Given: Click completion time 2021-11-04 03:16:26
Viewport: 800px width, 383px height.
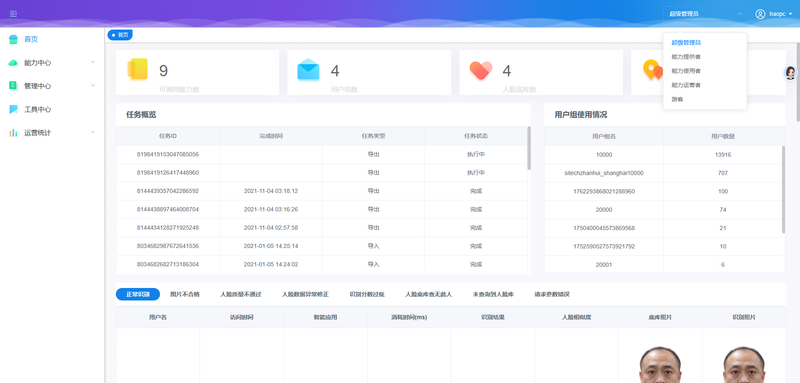Looking at the screenshot, I should (271, 209).
